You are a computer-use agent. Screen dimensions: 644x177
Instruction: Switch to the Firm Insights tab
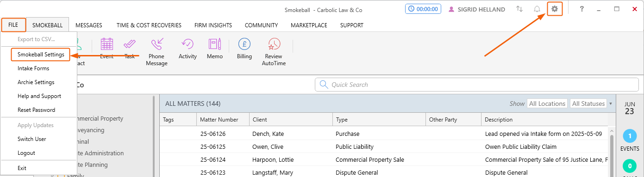[213, 25]
